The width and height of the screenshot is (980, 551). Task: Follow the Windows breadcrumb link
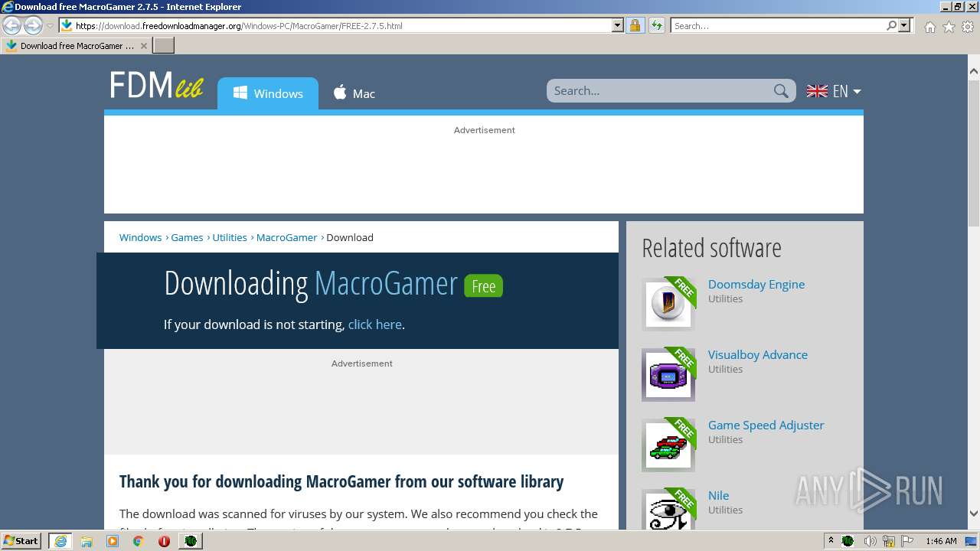(140, 237)
